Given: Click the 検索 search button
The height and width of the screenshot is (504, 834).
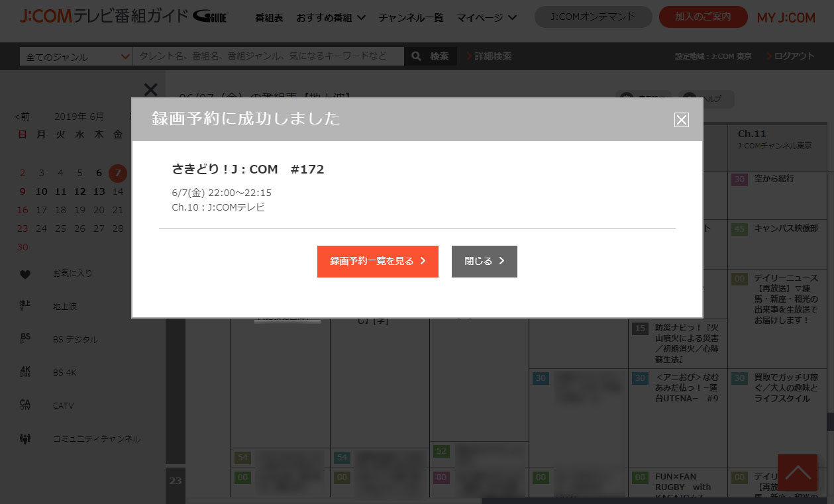Looking at the screenshot, I should (431, 57).
